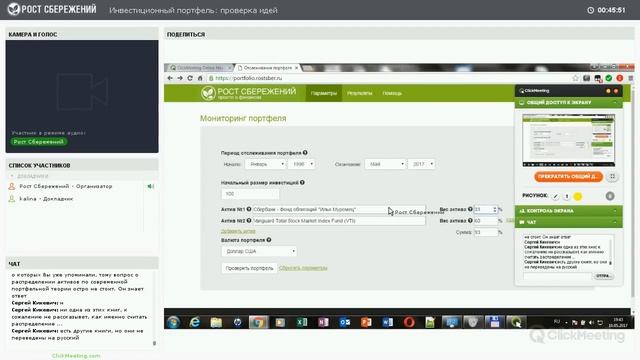Click red browser extension icon

(620, 78)
